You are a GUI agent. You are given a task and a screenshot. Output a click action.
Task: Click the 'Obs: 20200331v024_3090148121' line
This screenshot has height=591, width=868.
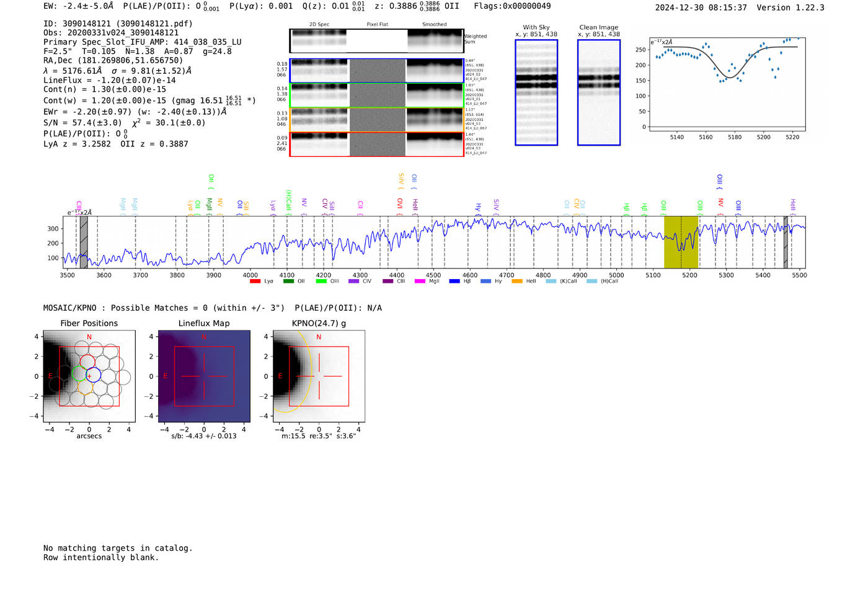(x=111, y=33)
